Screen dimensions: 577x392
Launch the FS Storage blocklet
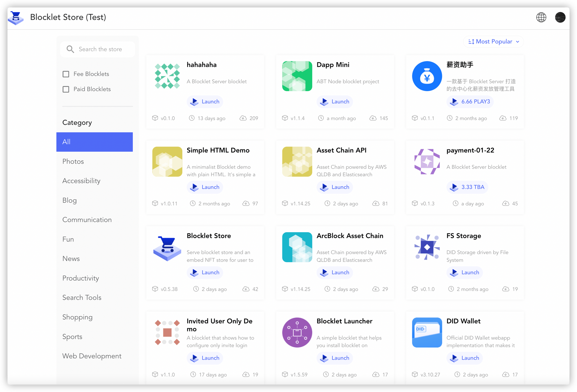click(x=464, y=272)
